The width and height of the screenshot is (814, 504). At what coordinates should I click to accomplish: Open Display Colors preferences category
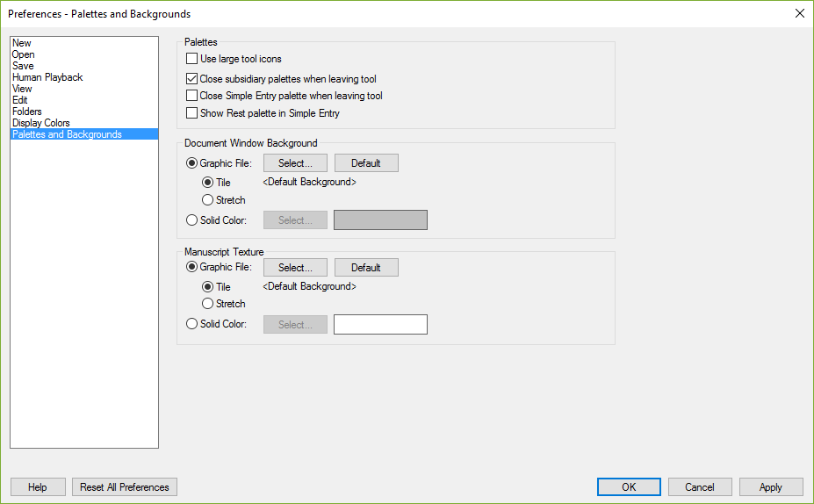84,123
